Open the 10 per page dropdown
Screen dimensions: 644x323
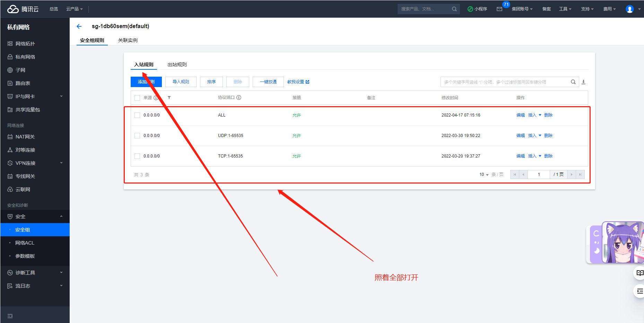(x=484, y=175)
